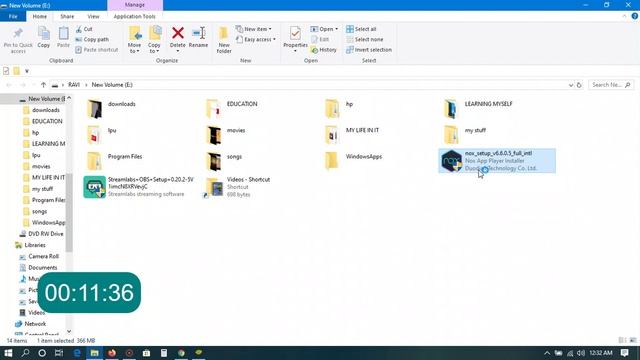Choose Select none
640x360 pixels.
(364, 40)
